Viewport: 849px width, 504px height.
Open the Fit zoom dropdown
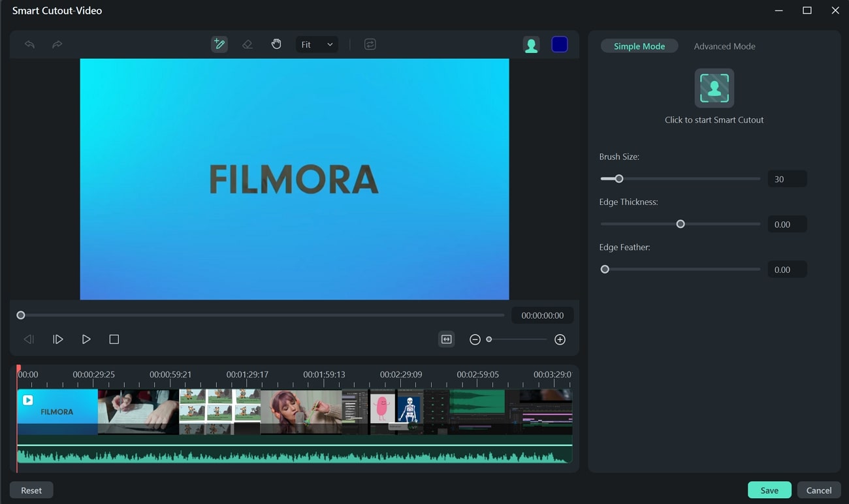tap(317, 44)
